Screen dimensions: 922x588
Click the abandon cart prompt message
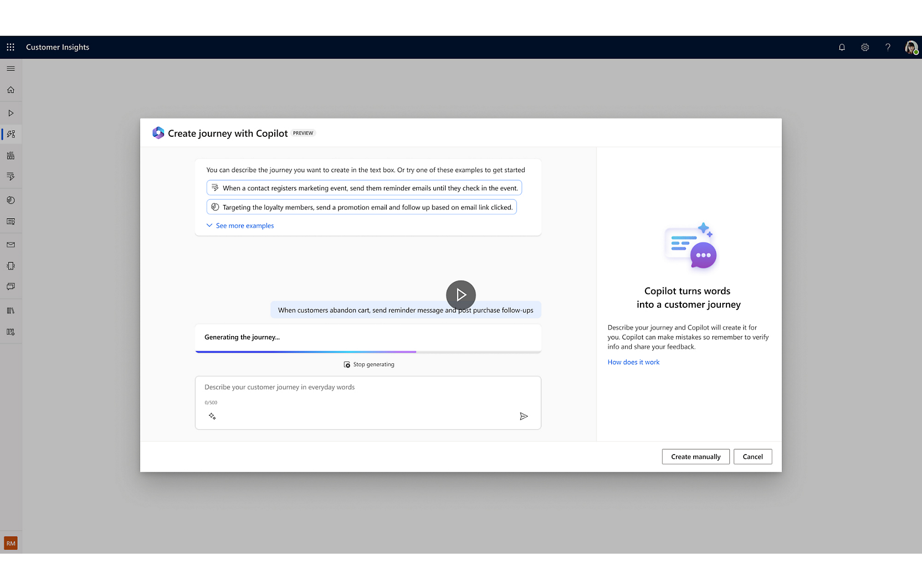pyautogui.click(x=406, y=310)
